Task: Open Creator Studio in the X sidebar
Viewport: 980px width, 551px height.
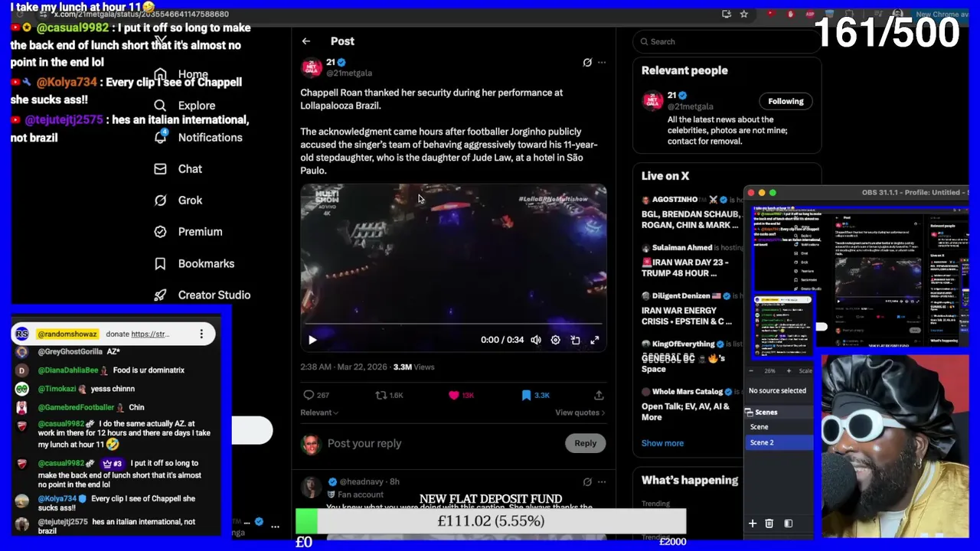Action: [x=214, y=295]
